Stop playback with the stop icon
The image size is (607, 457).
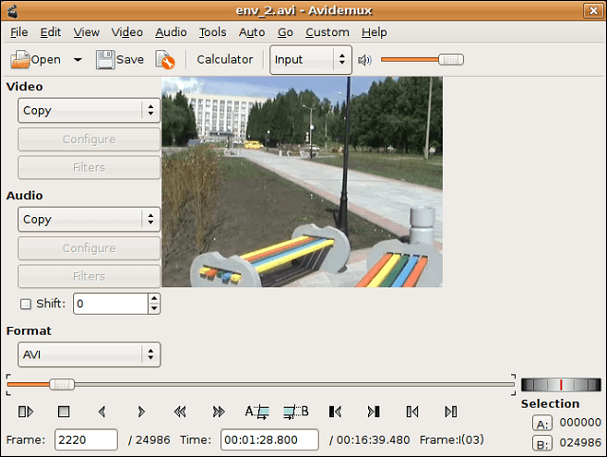click(x=63, y=411)
